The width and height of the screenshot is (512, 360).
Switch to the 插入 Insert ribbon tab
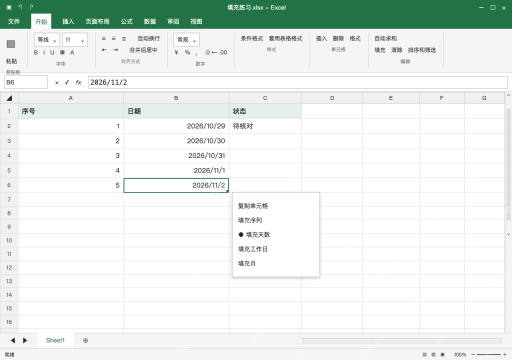click(x=68, y=21)
